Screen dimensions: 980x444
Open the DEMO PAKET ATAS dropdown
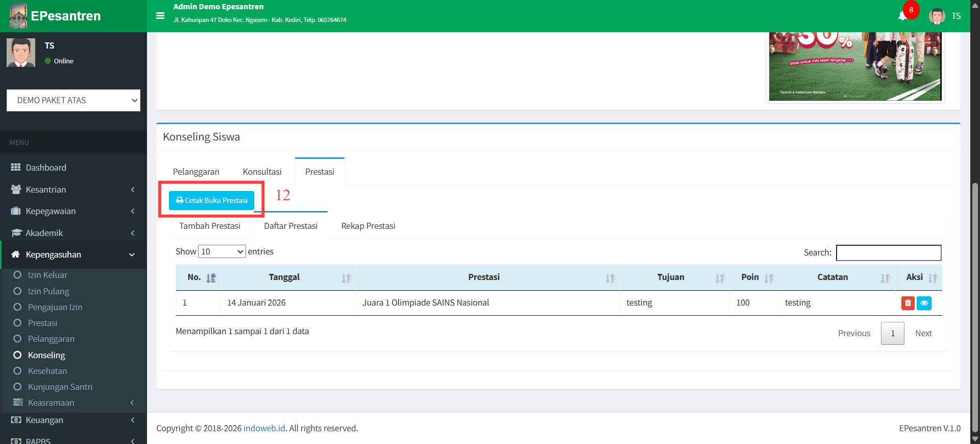[x=73, y=100]
